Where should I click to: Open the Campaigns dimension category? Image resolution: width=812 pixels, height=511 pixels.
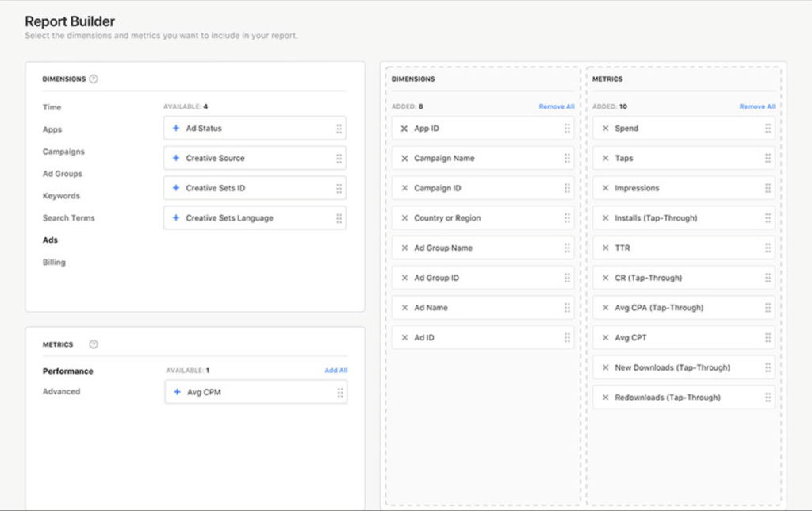click(63, 152)
